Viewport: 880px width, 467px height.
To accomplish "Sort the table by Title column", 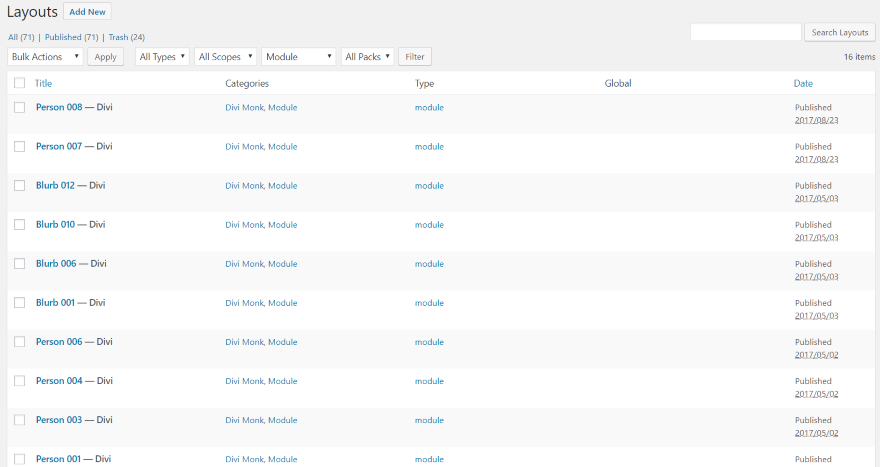I will (x=43, y=83).
